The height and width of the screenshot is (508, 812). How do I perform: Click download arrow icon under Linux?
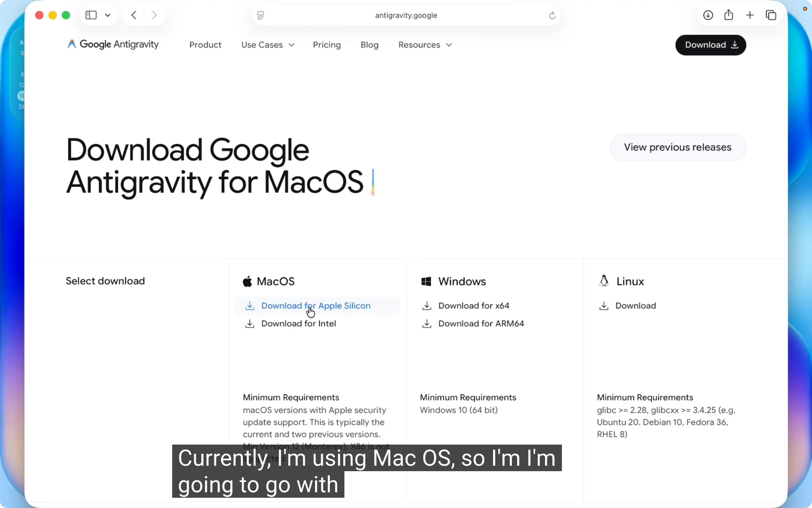pos(604,306)
